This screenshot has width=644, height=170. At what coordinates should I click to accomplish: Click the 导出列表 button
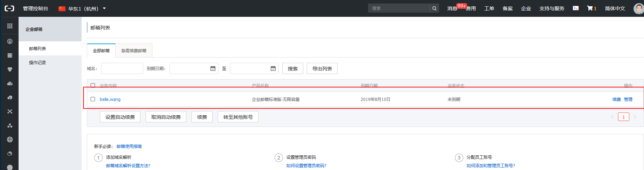click(322, 69)
